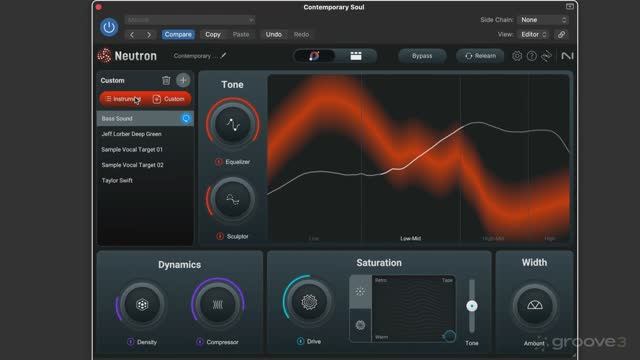Click the window expand icon top right
This screenshot has width=640, height=360.
(570, 7)
